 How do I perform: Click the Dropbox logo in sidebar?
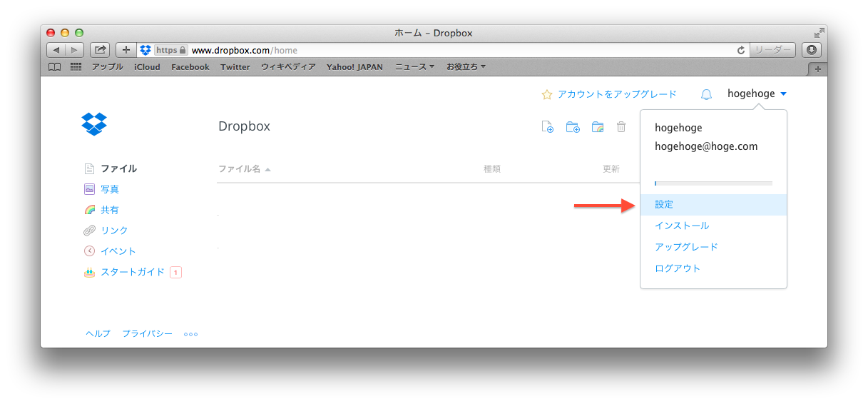(94, 123)
